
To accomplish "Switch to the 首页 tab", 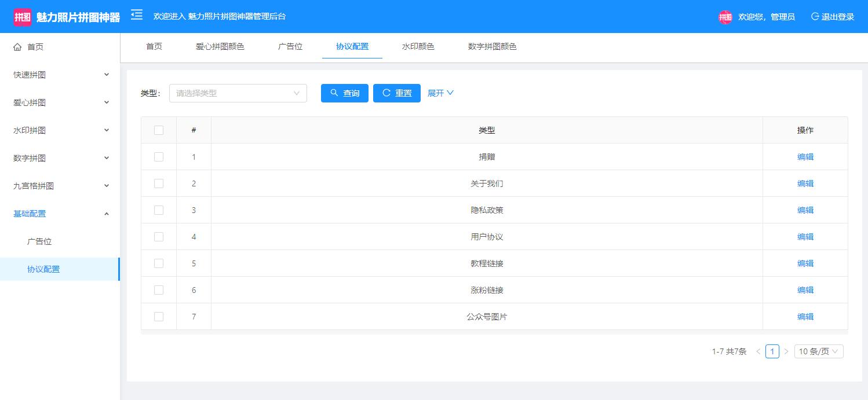I will point(154,46).
